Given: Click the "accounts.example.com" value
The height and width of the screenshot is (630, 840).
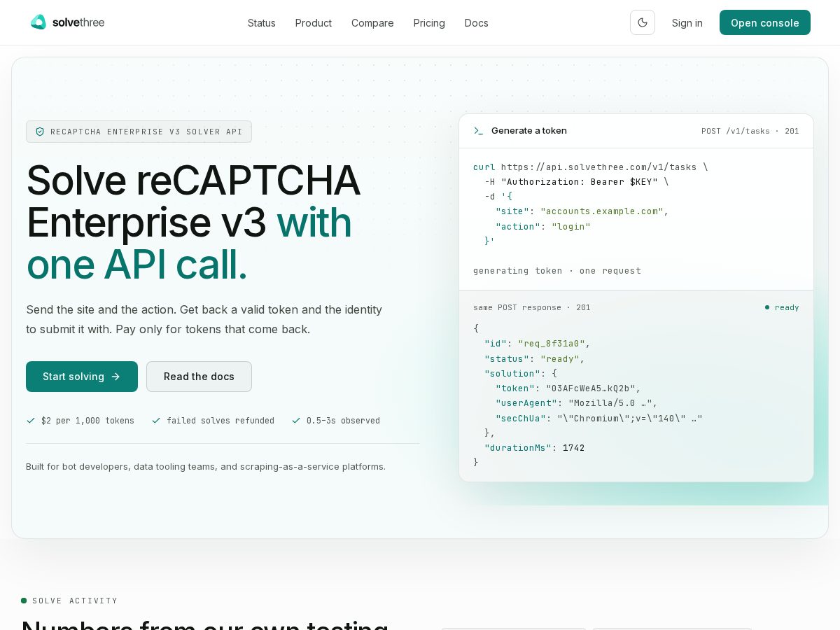Looking at the screenshot, I should pos(602,211).
